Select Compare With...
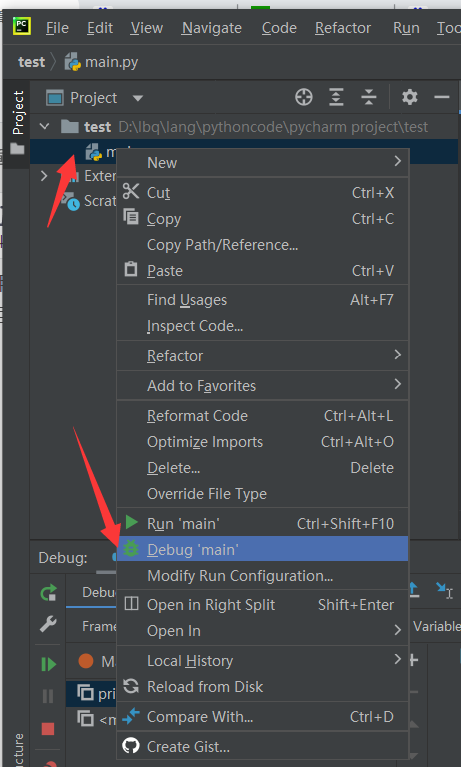Image resolution: width=461 pixels, height=767 pixels. (x=262, y=717)
